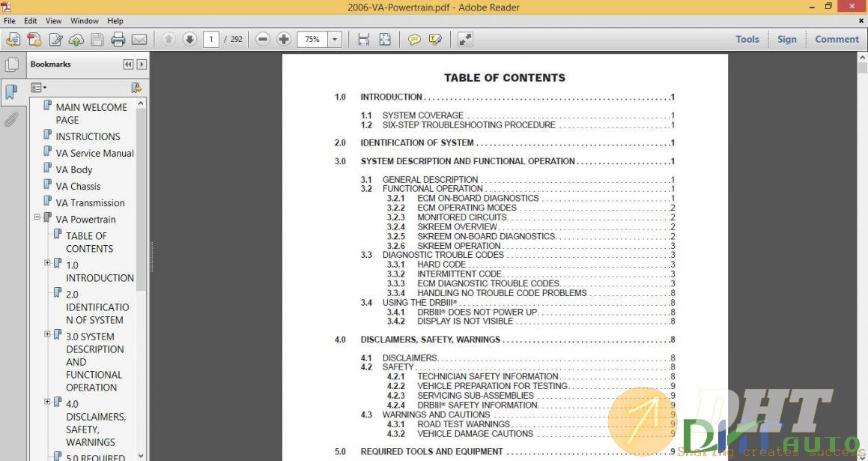Click the Fit One Full Page icon

tap(385, 39)
